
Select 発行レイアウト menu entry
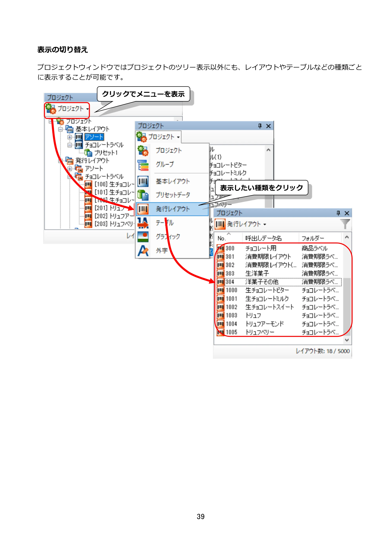(172, 209)
